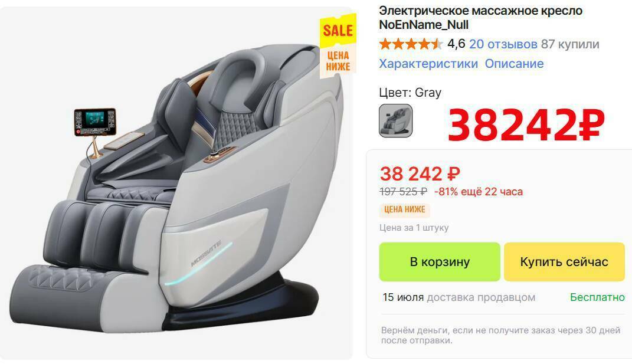This screenshot has width=632, height=364.
Task: Open the 20 отзывов reviews link
Action: (x=503, y=44)
